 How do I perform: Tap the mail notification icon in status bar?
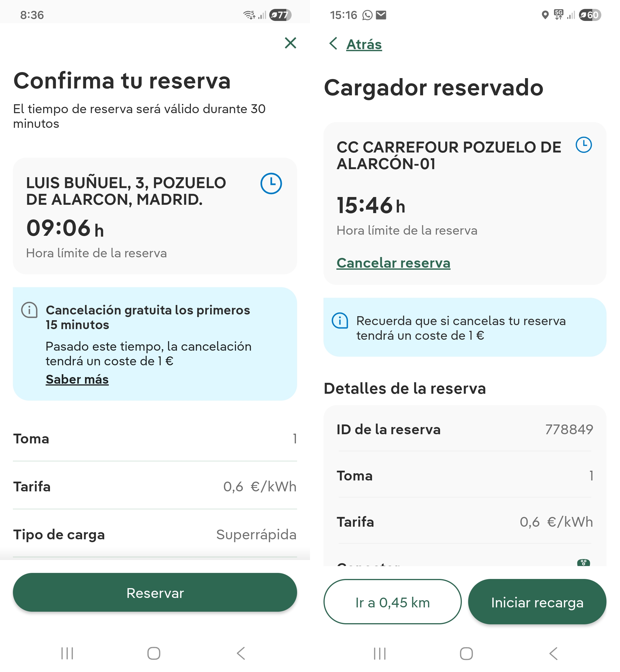tap(381, 15)
